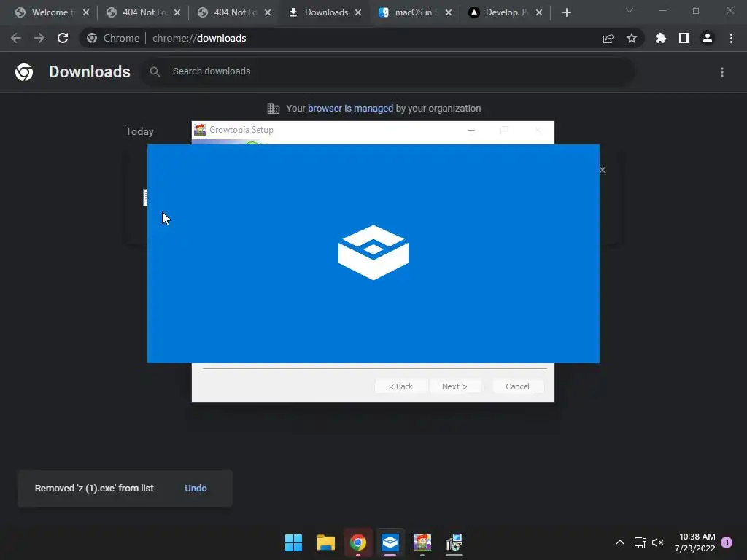Image resolution: width=747 pixels, height=560 pixels.
Task: Reload the downloads page
Action: [63, 38]
